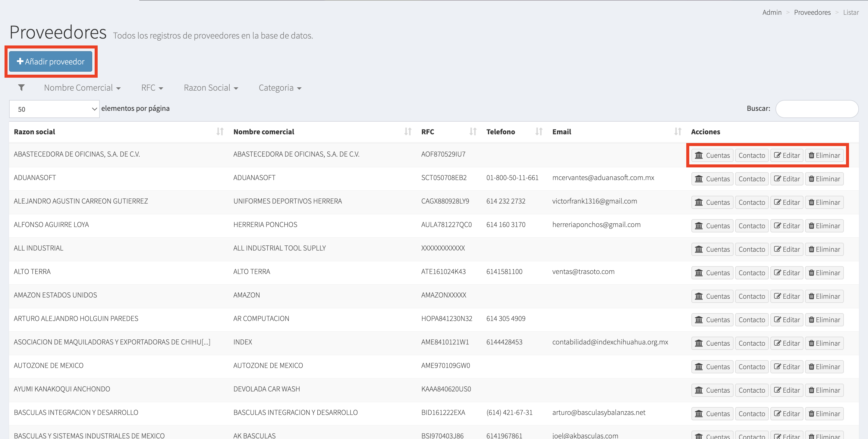Sort by Telefono column arrows
The image size is (868, 439).
click(x=539, y=132)
